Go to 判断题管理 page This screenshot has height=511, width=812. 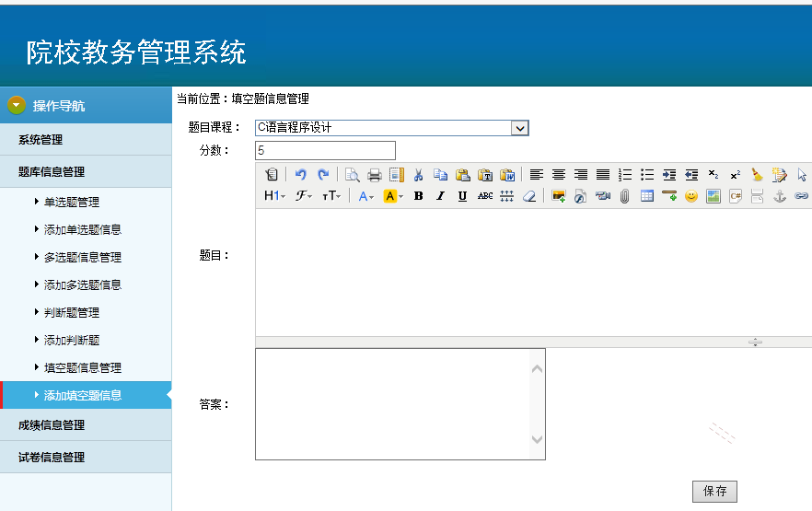(72, 313)
